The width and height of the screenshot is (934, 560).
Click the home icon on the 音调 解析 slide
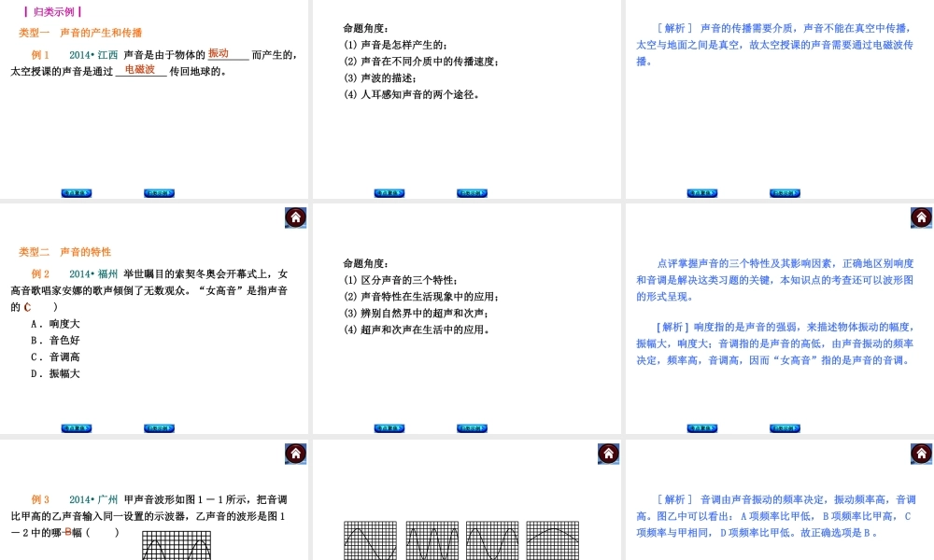click(x=921, y=455)
